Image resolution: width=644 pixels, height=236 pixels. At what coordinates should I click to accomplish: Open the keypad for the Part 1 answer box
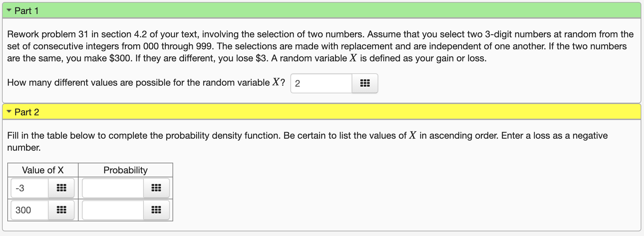pyautogui.click(x=365, y=83)
